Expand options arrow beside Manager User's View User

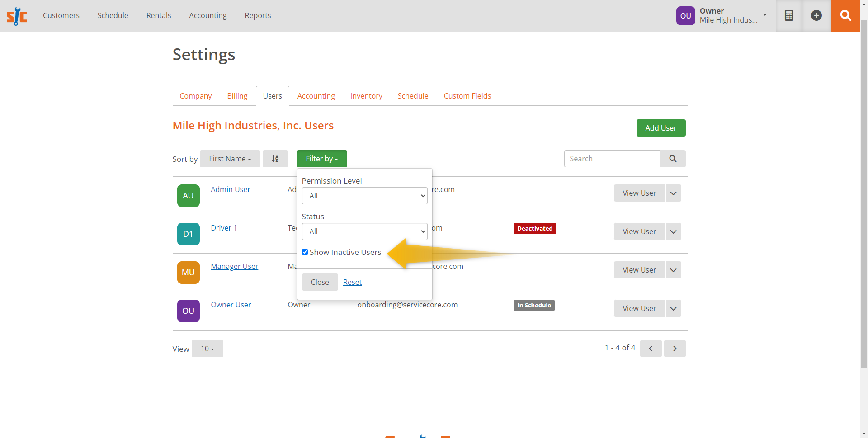pos(673,270)
